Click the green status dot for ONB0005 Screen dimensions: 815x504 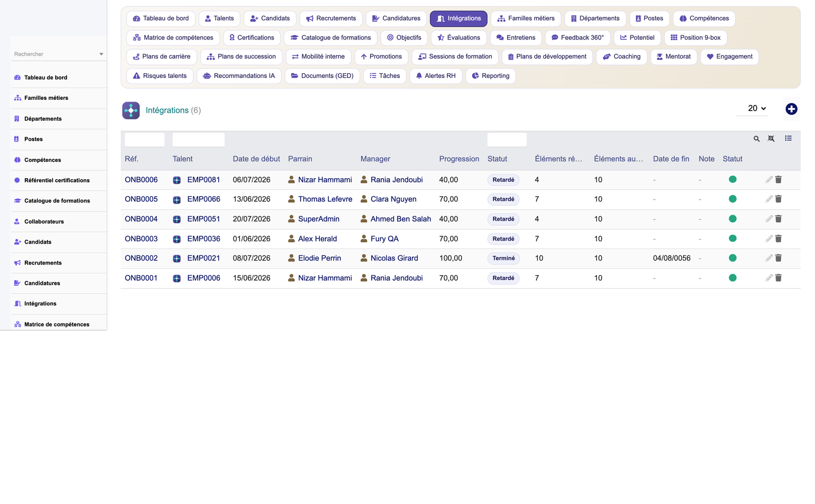[732, 198]
